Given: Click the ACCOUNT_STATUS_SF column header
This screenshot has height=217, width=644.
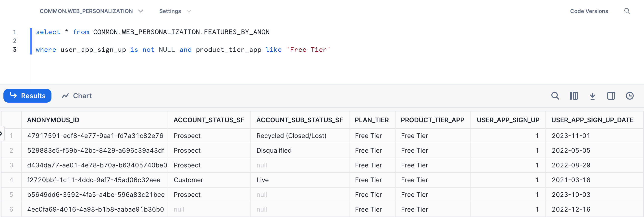Looking at the screenshot, I should click(x=209, y=120).
